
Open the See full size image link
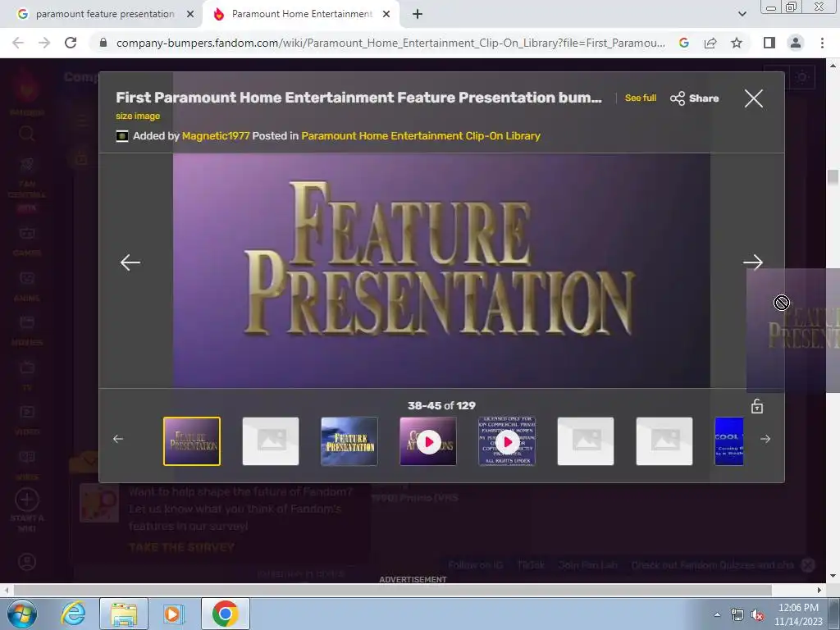tap(640, 98)
